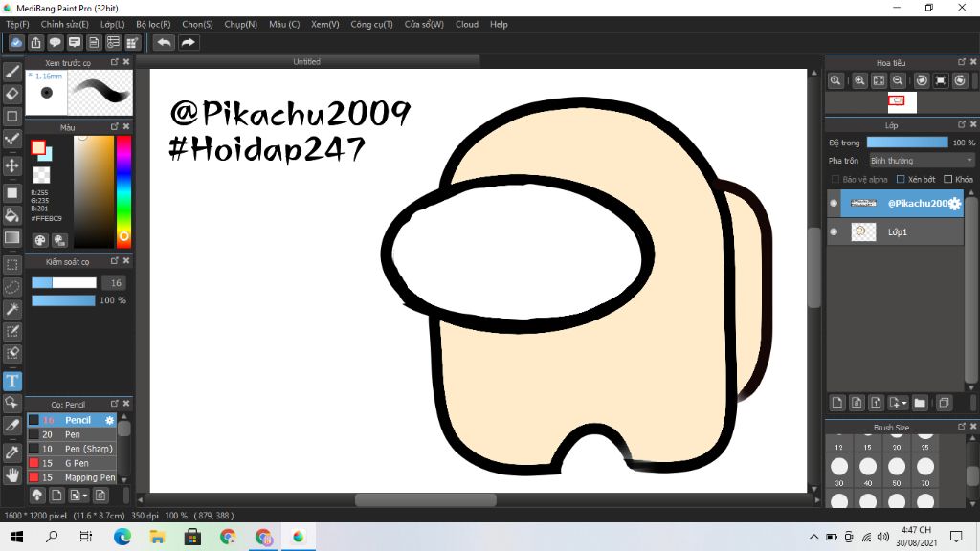The width and height of the screenshot is (980, 551).
Task: Pick brush size 40 preset
Action: 867,467
